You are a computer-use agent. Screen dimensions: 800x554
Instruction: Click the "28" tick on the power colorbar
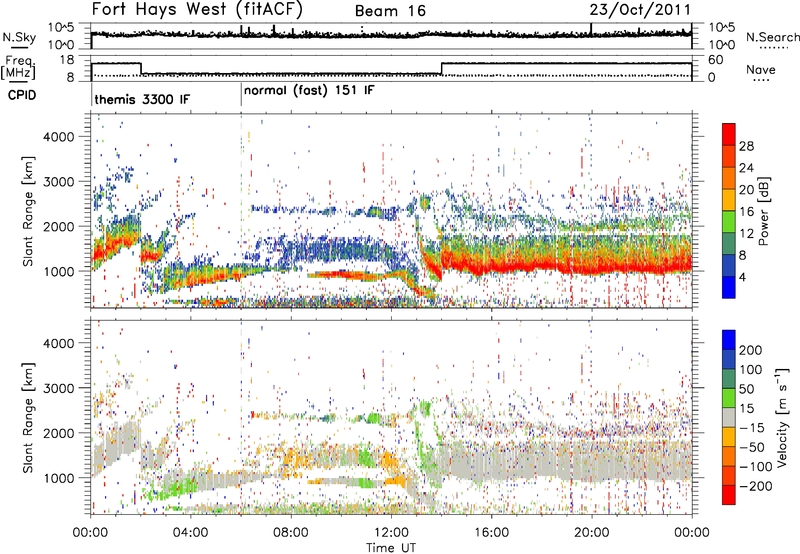click(x=746, y=146)
